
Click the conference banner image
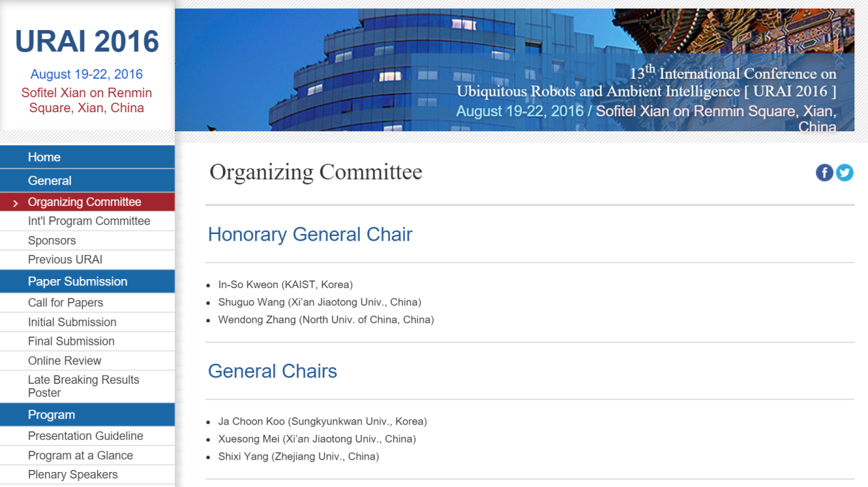[514, 69]
